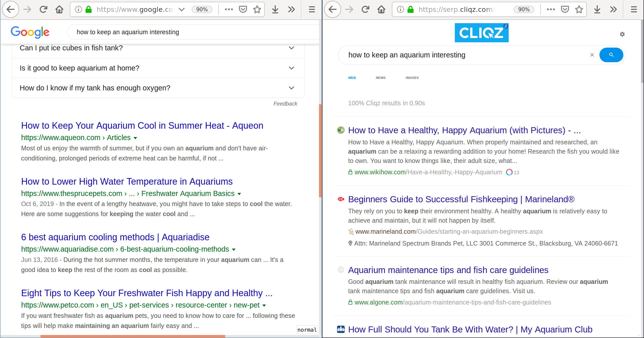Save to Pocket in the Cliqz window
Image resolution: width=644 pixels, height=338 pixels.
pos(565,10)
